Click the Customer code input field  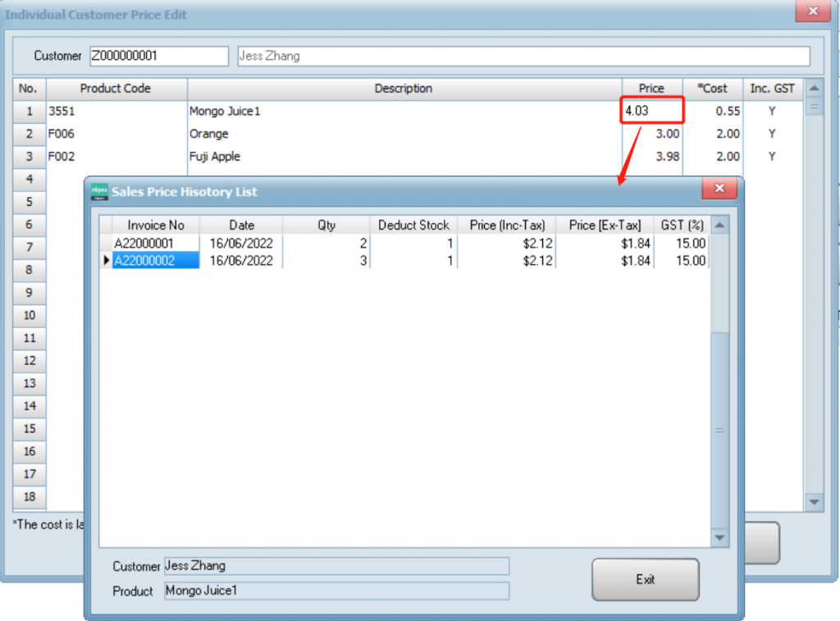158,56
